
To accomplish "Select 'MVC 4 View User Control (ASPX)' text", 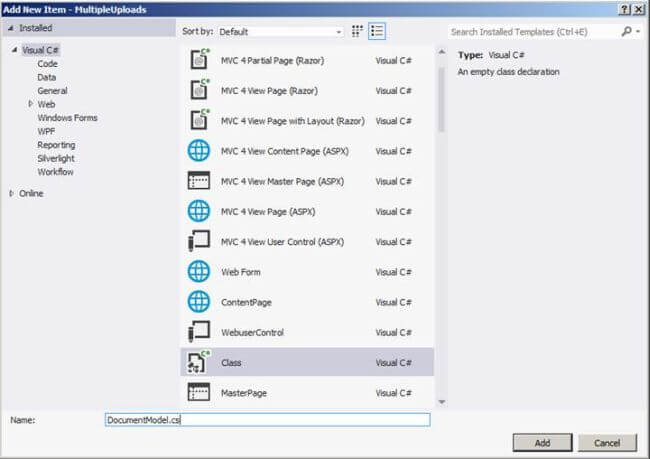I will click(282, 242).
